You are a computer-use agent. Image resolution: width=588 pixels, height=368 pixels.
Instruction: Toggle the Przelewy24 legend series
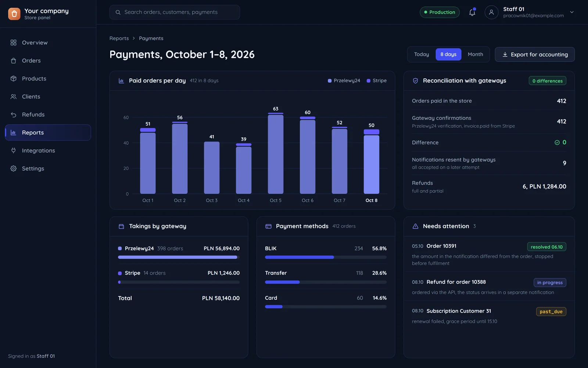(344, 81)
